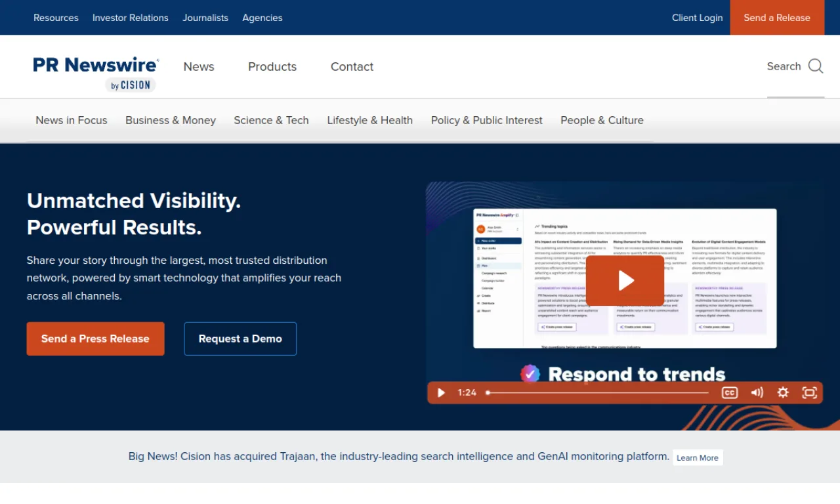The width and height of the screenshot is (840, 504).
Task: Open video settings gear
Action: tap(783, 392)
